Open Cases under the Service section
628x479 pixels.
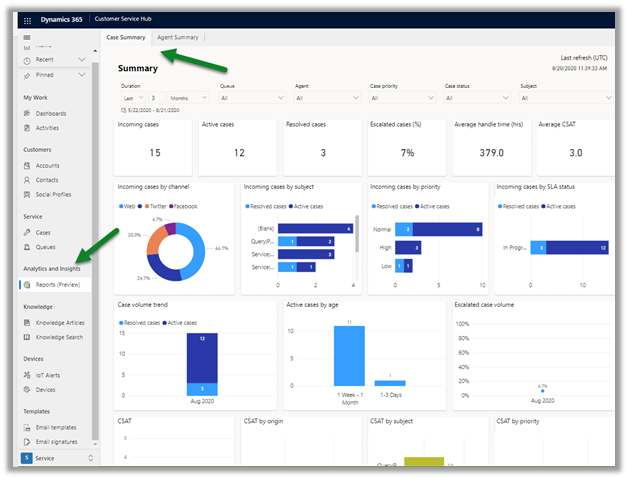[43, 232]
